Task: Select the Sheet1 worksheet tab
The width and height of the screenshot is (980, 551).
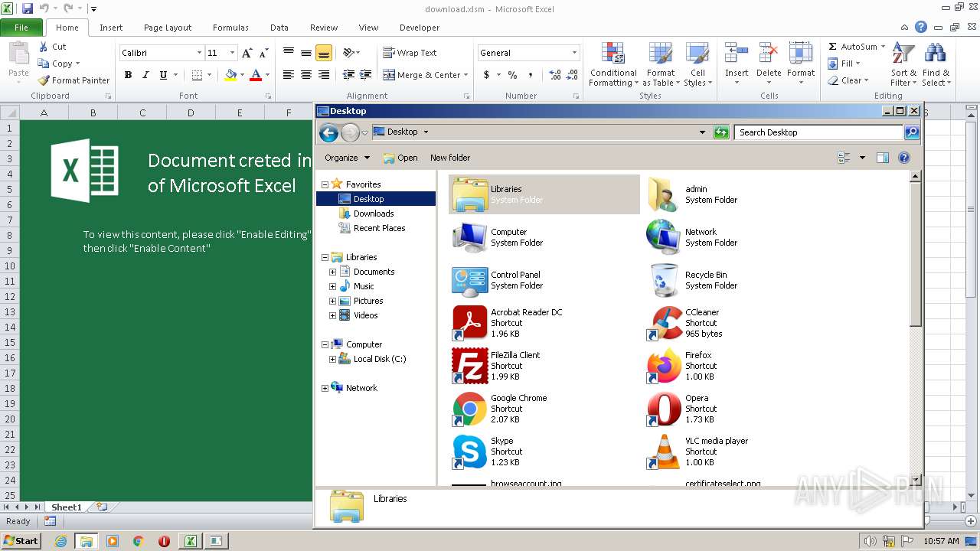Action: coord(66,507)
